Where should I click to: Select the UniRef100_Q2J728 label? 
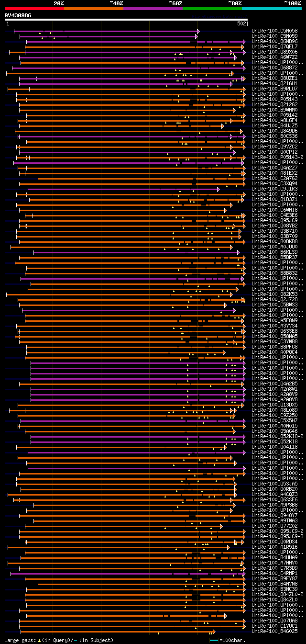coord(274,299)
